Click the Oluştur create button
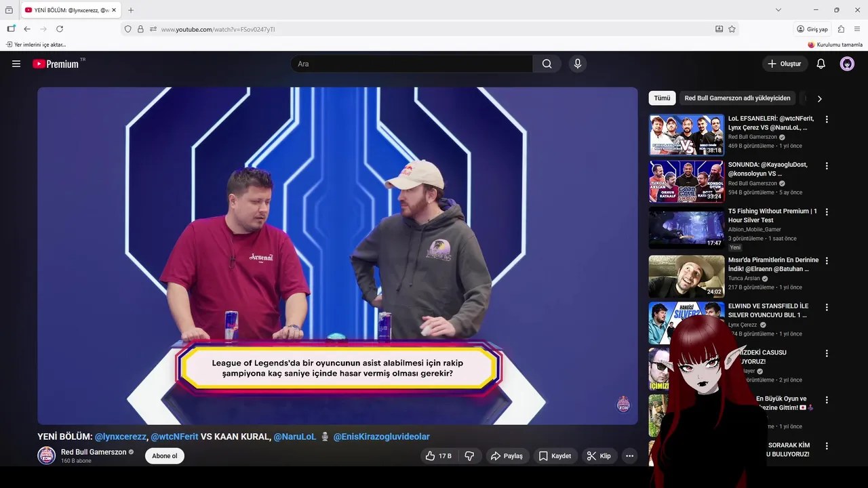This screenshot has width=868, height=488. coord(785,64)
